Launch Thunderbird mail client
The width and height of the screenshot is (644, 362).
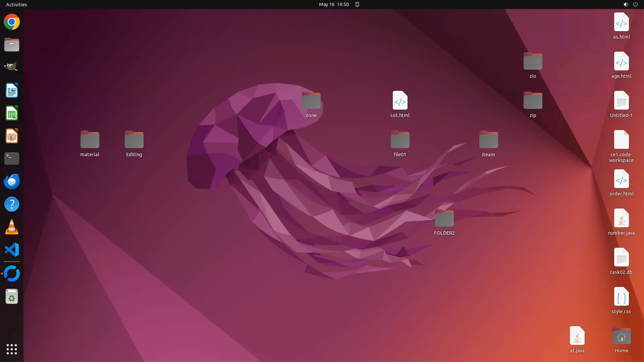click(x=12, y=181)
